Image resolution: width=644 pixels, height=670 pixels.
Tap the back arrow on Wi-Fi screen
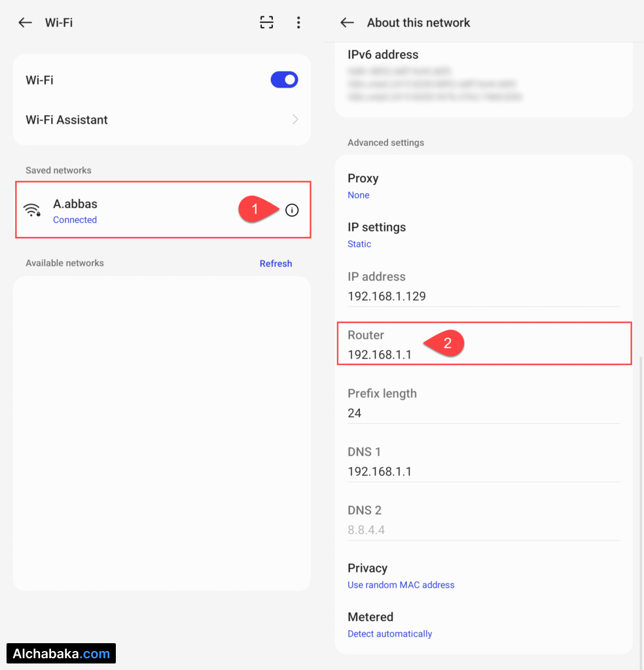25,23
